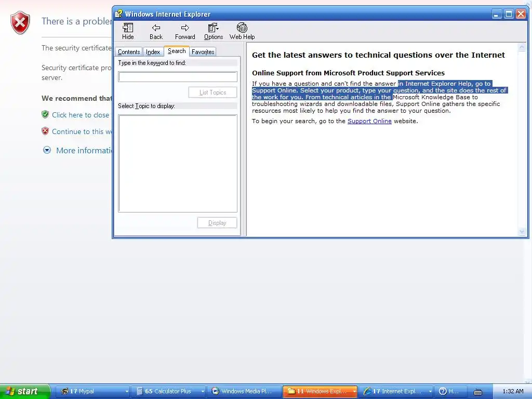Viewport: 532px width, 399px height.
Task: Switch to the Index tab
Action: tap(153, 52)
